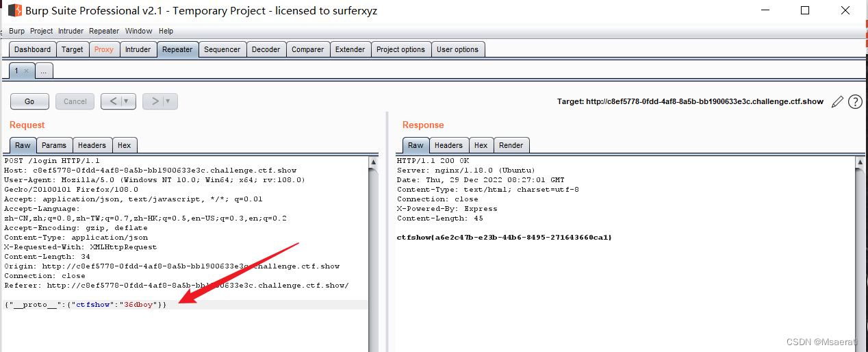The width and height of the screenshot is (868, 352).
Task: Switch to the Intruder tool tab
Action: click(x=138, y=49)
